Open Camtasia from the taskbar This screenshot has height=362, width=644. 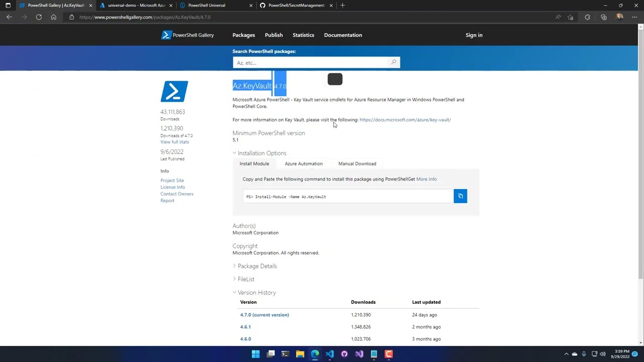coord(388,354)
